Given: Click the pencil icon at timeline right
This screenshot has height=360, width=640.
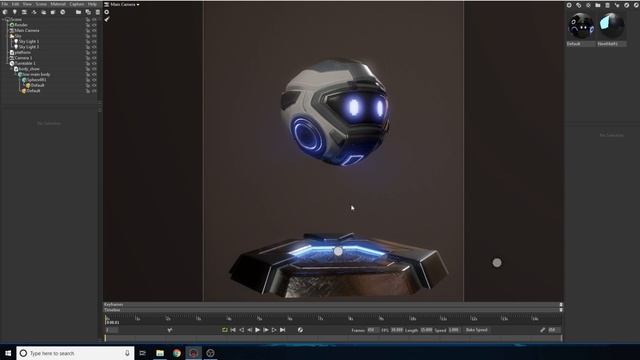Looking at the screenshot, I should (x=542, y=330).
